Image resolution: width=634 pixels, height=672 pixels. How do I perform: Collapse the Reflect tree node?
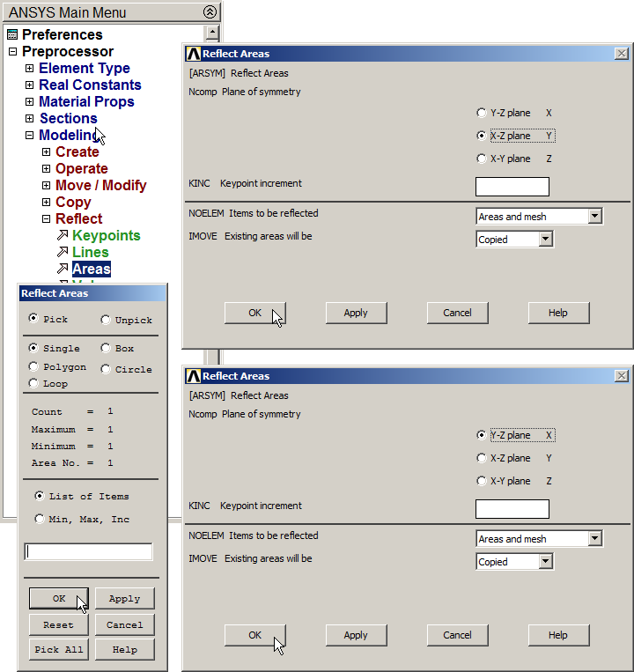pos(47,219)
